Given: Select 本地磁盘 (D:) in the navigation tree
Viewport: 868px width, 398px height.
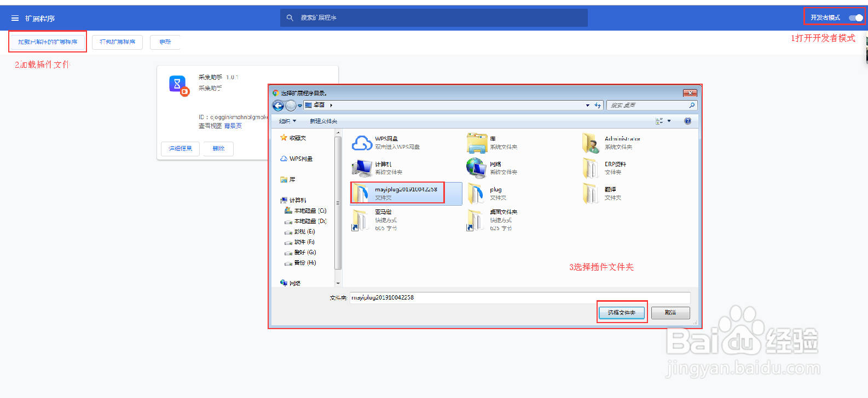Looking at the screenshot, I should point(305,221).
